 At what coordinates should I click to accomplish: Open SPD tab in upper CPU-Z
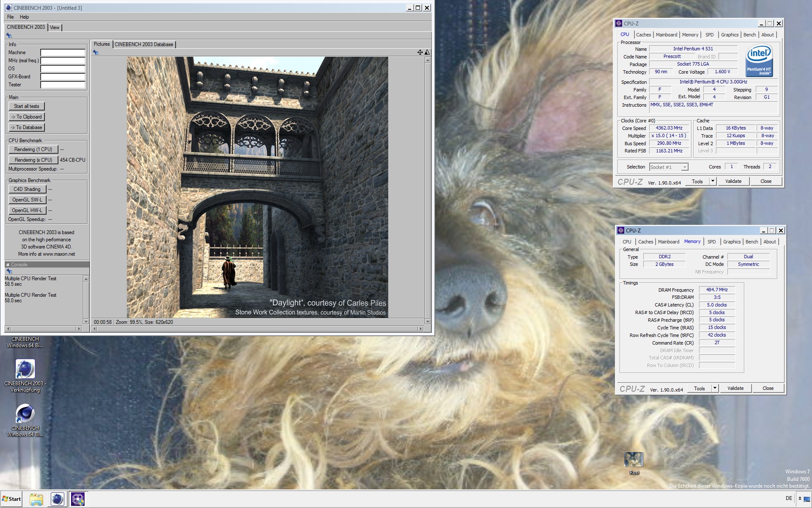tap(710, 35)
